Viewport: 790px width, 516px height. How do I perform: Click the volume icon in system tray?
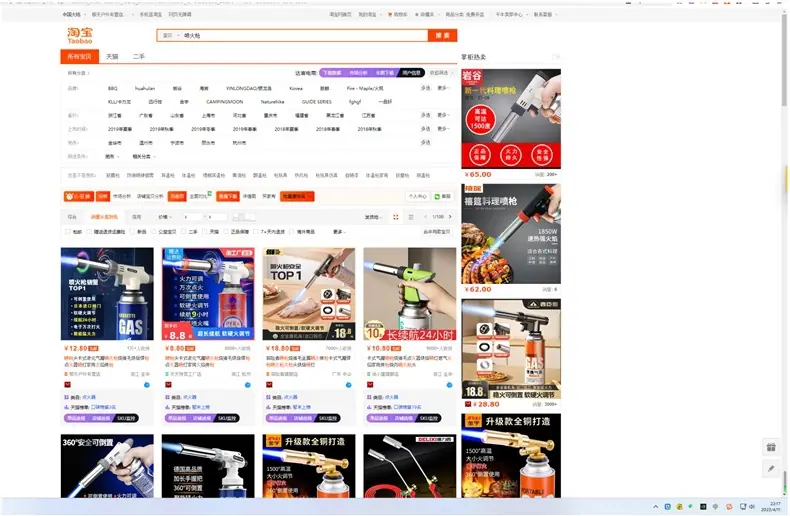point(752,507)
